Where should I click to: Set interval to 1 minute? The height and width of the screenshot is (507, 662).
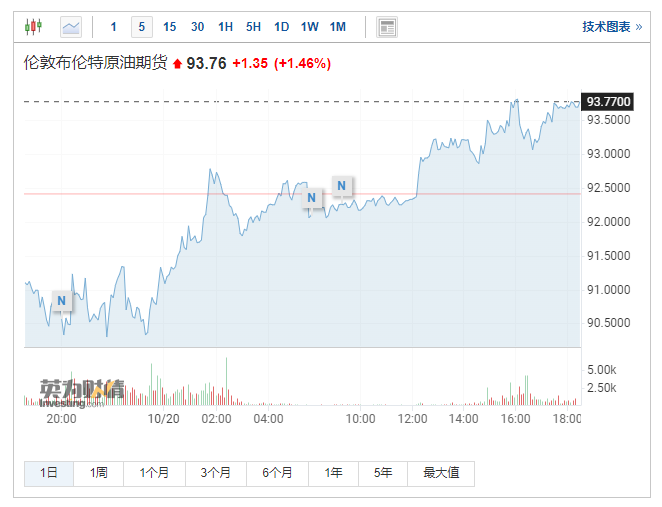pos(114,27)
